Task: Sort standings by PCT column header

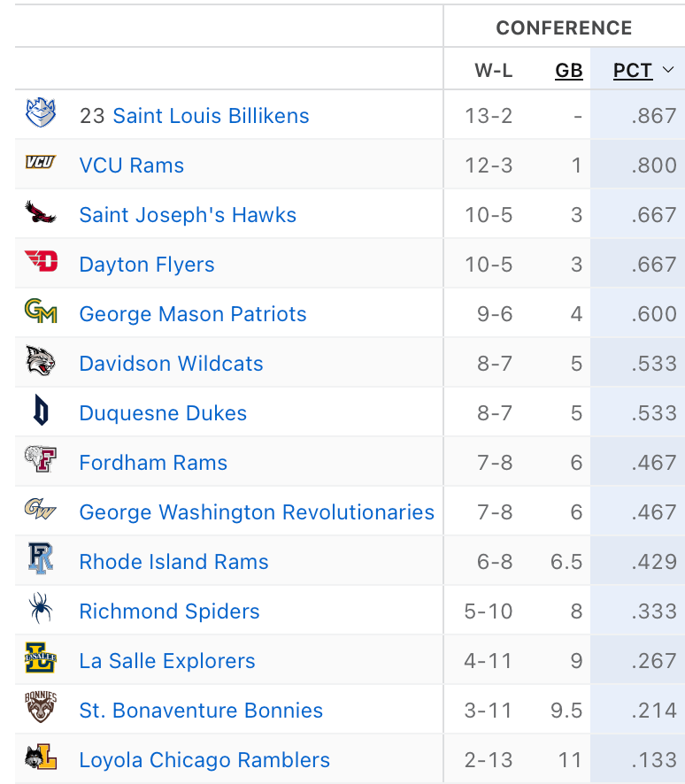Action: pyautogui.click(x=633, y=71)
